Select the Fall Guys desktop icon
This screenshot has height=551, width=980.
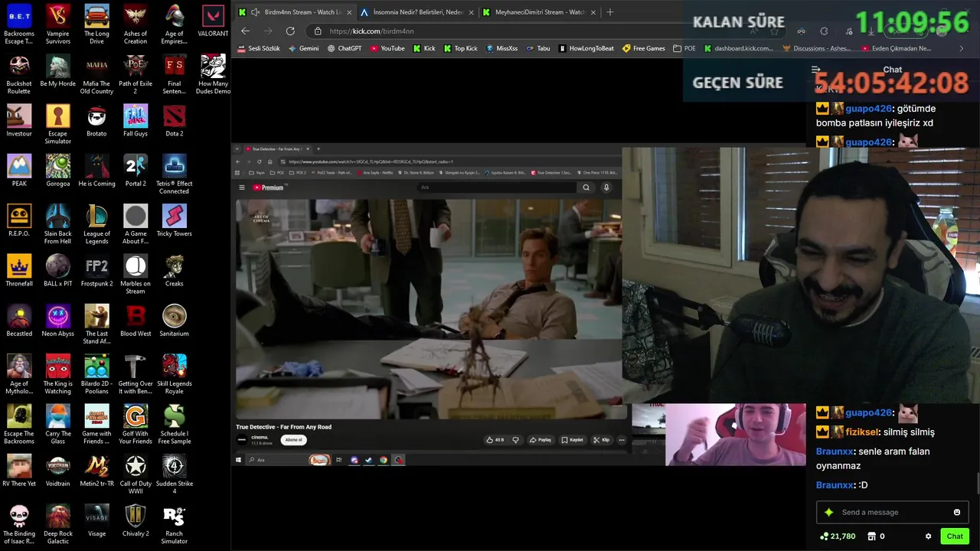point(136,121)
